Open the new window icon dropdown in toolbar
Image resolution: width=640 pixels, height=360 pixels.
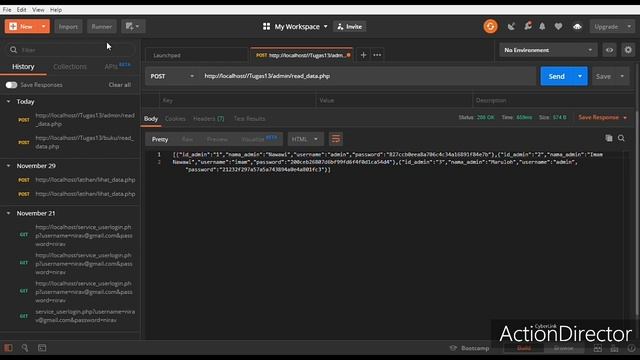[x=132, y=27]
